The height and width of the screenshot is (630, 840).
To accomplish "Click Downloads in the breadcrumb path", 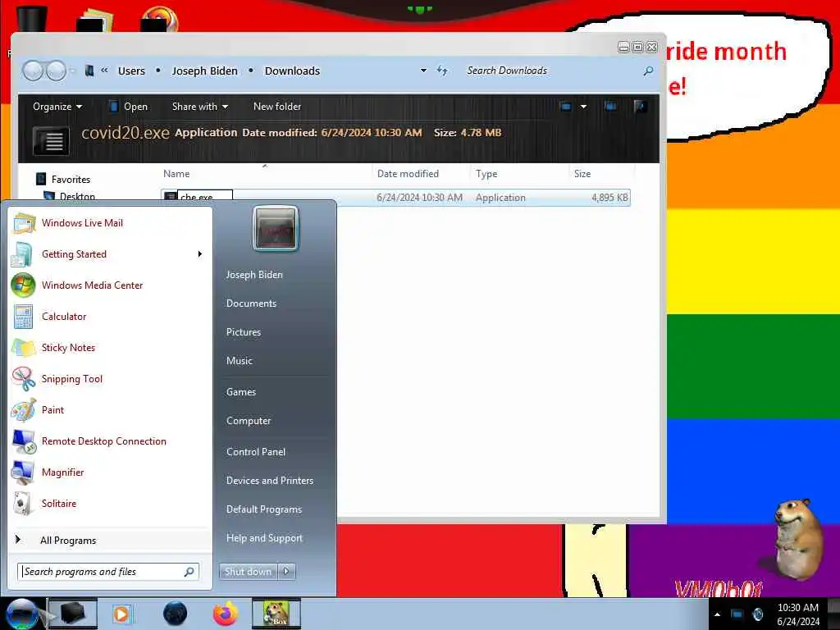I will click(x=292, y=71).
